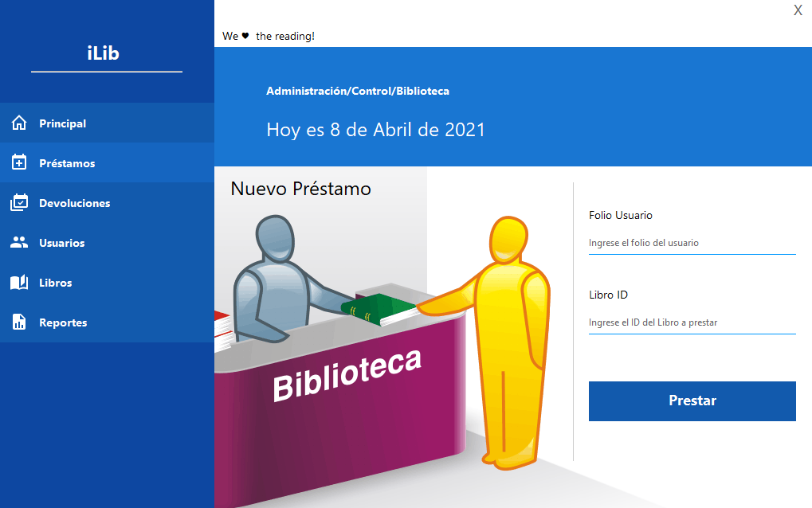Open the Libros section

(x=108, y=283)
